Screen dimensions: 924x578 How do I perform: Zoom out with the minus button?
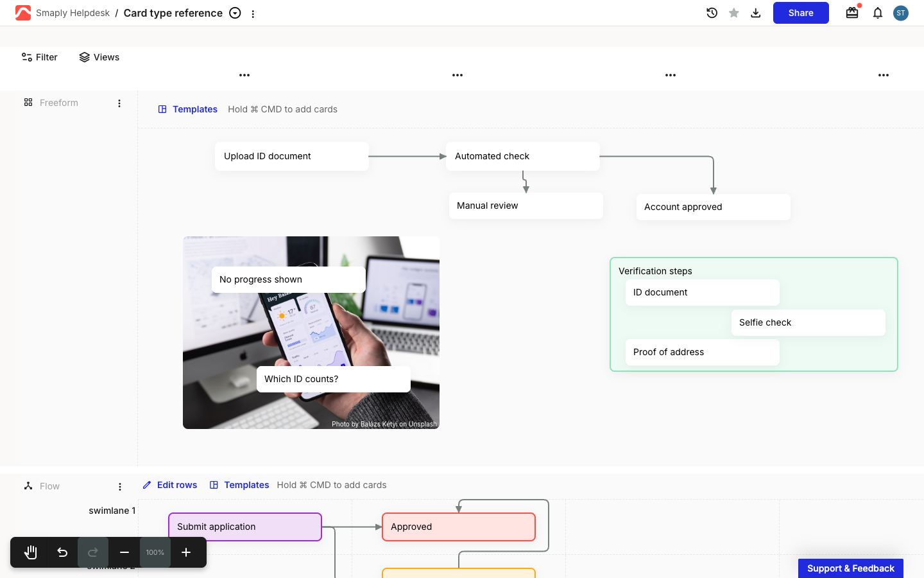124,552
